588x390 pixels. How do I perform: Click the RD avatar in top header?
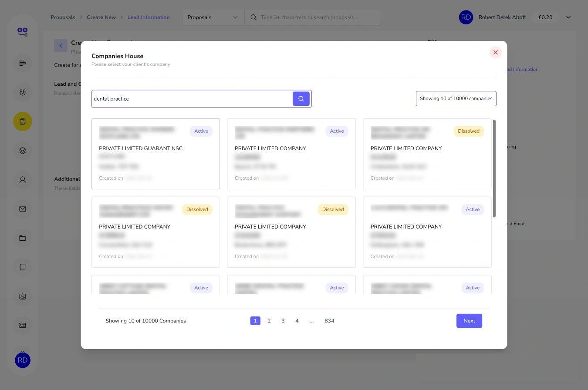click(x=466, y=17)
